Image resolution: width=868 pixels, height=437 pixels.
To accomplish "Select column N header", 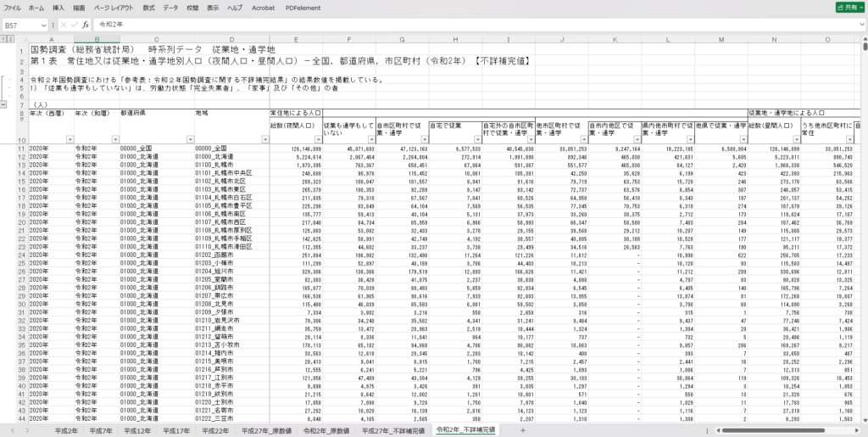I will [775, 39].
